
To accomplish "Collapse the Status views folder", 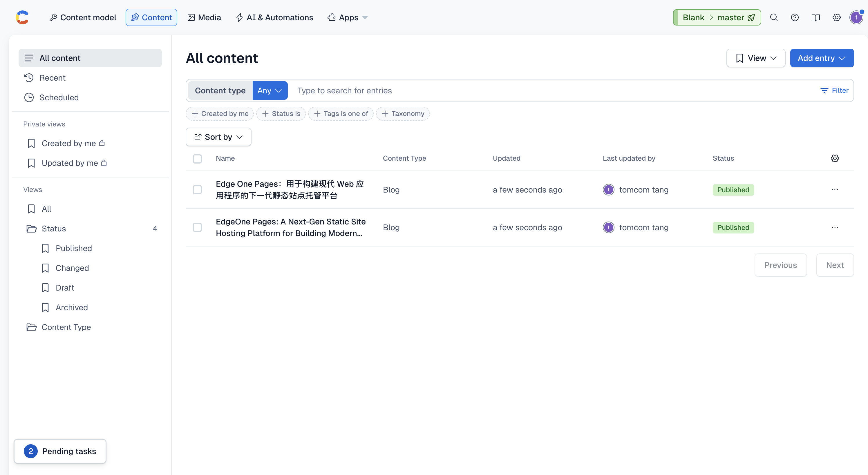I will [x=54, y=229].
